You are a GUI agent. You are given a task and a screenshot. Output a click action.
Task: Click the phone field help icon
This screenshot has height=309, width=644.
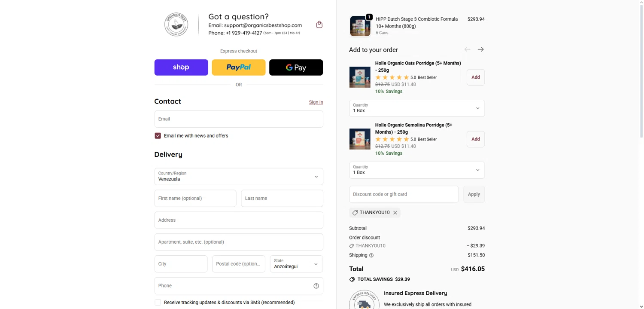coord(316,286)
